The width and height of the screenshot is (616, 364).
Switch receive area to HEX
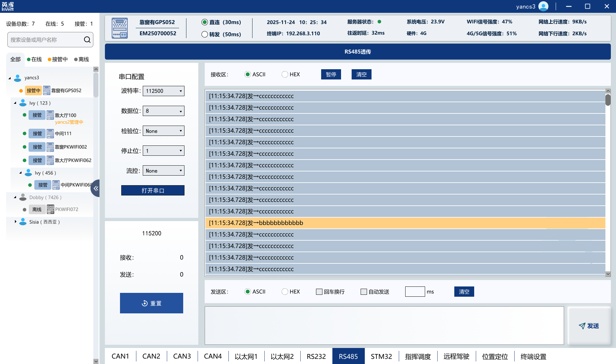click(x=285, y=74)
